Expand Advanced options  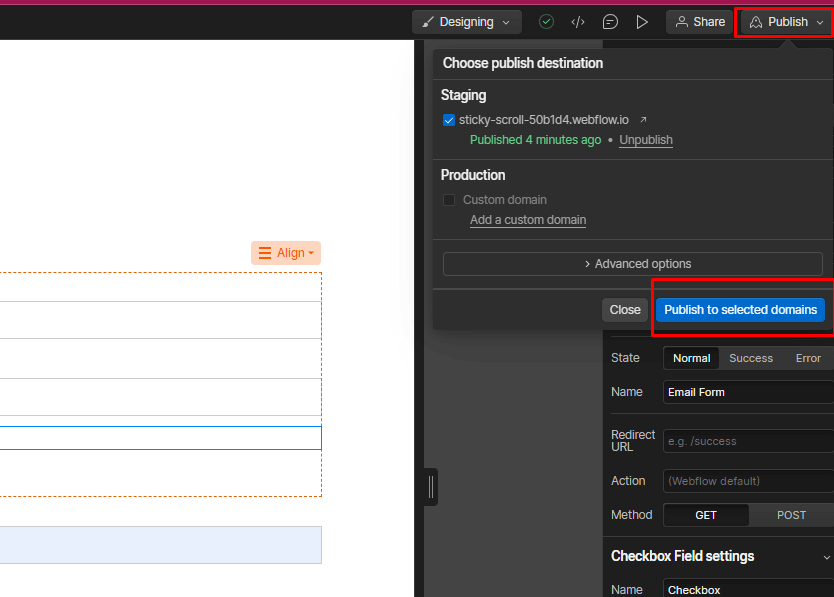632,264
